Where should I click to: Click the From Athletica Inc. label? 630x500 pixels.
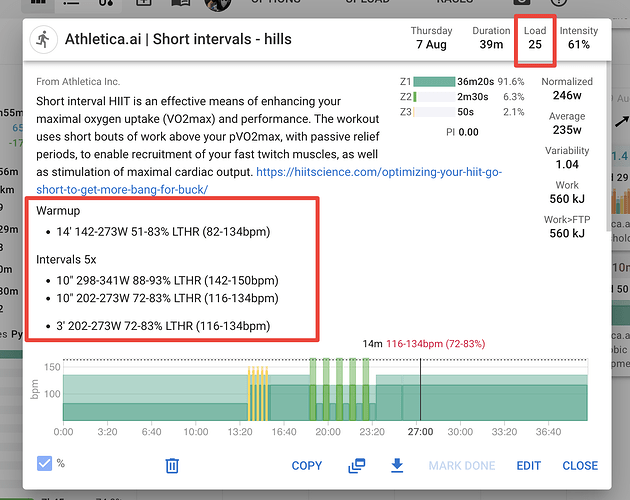[x=78, y=82]
